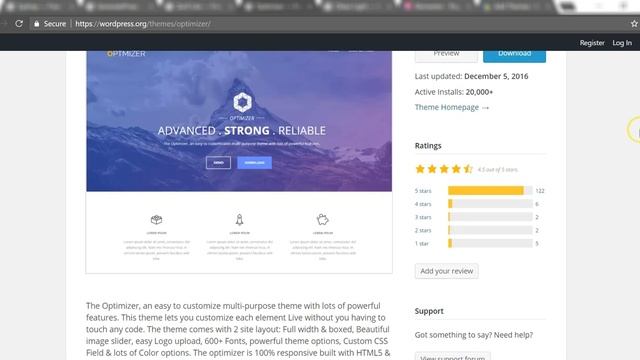Click the box icon in theme preview
Screen dimensions: 640x360
(156, 220)
